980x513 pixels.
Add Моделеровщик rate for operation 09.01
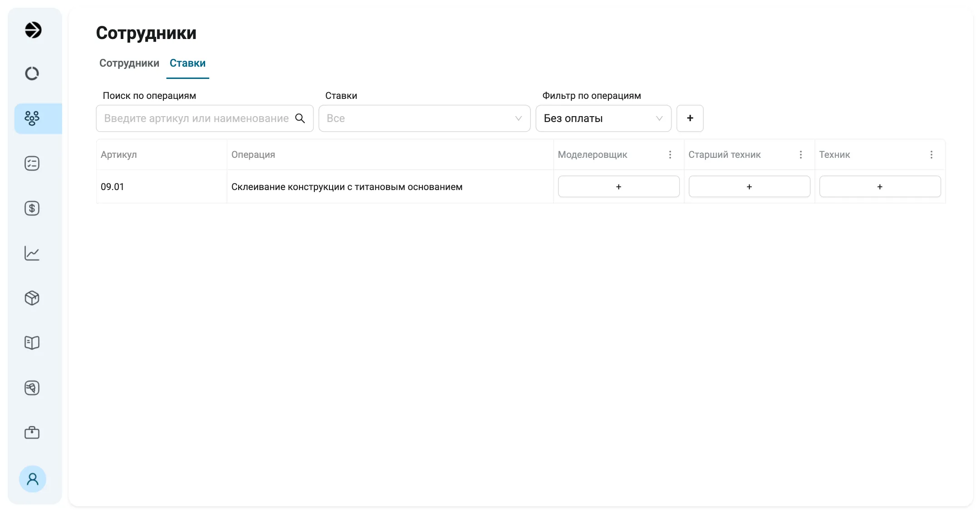[x=619, y=186]
